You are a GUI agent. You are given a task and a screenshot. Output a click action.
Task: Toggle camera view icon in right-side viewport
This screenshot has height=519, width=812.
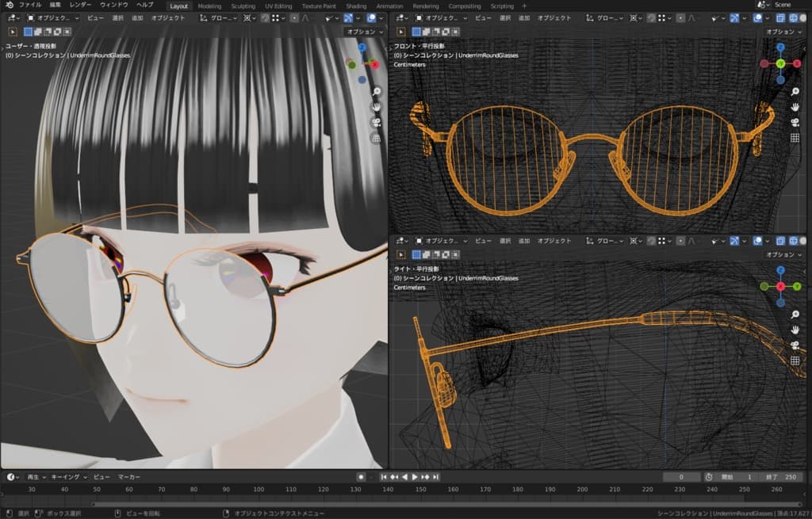coord(795,345)
